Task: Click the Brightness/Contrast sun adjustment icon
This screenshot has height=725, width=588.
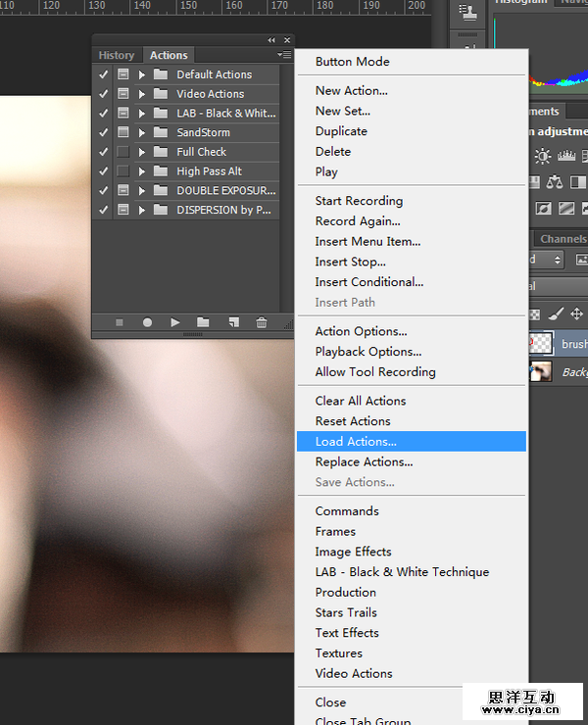Action: [543, 157]
